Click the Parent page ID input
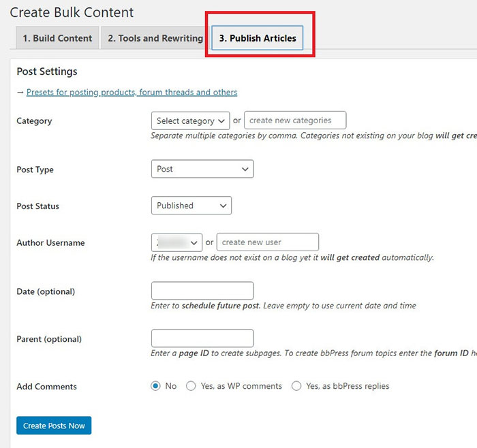The height and width of the screenshot is (448, 477). click(202, 338)
